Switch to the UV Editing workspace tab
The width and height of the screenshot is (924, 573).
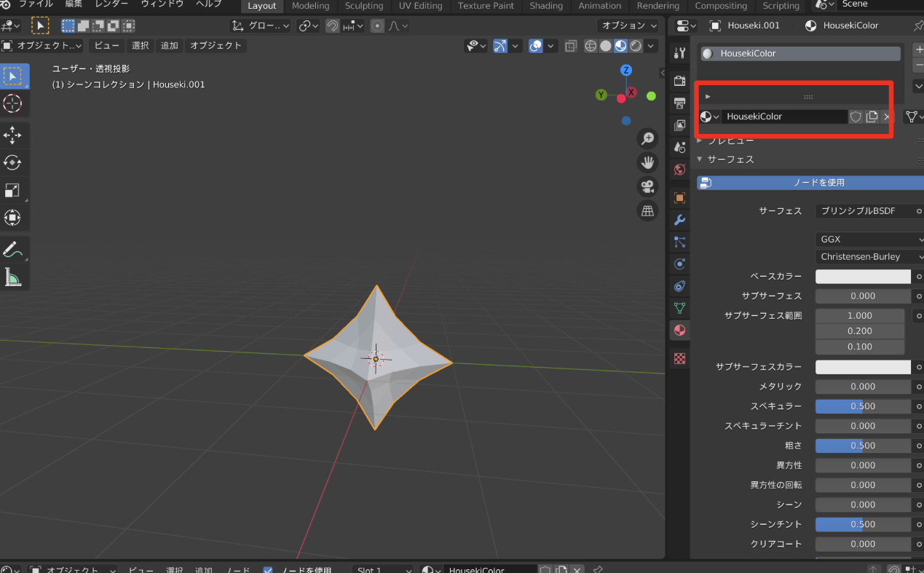point(421,6)
